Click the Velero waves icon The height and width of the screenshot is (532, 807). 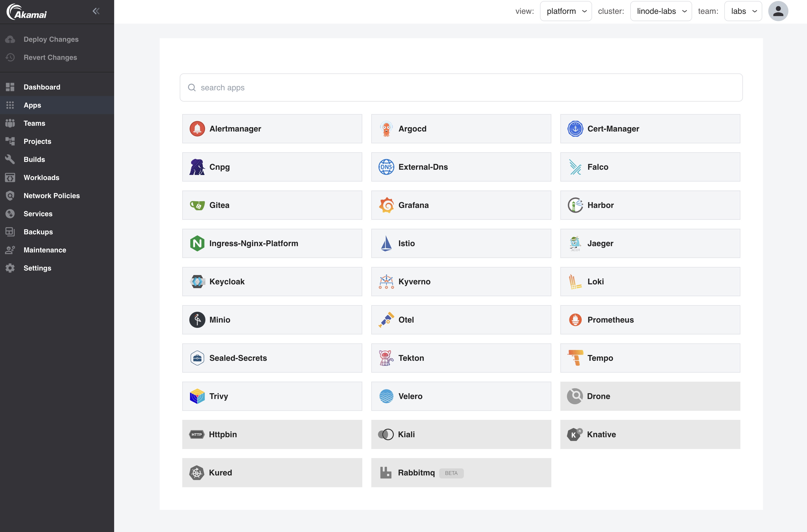pyautogui.click(x=386, y=396)
